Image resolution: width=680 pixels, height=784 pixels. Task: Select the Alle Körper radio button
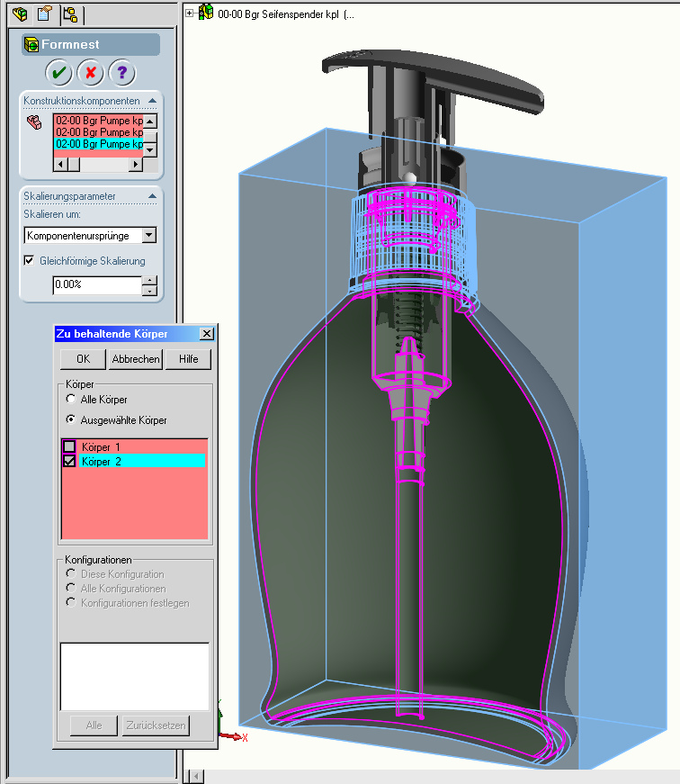[71, 399]
